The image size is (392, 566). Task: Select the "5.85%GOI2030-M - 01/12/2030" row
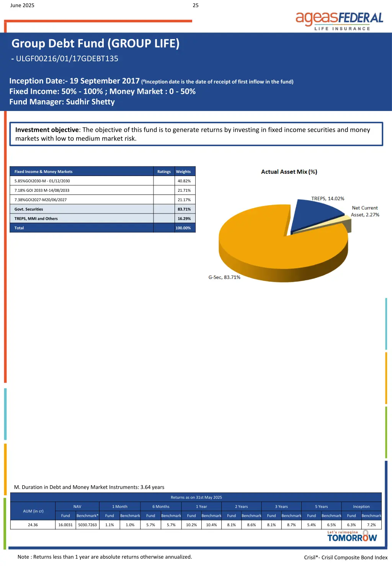(x=103, y=181)
